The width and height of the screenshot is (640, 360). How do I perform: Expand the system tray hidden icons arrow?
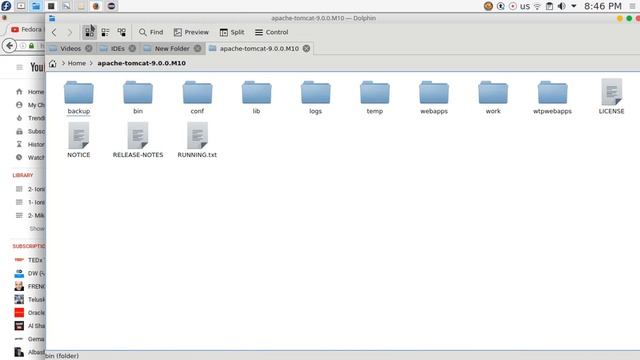[x=573, y=6]
